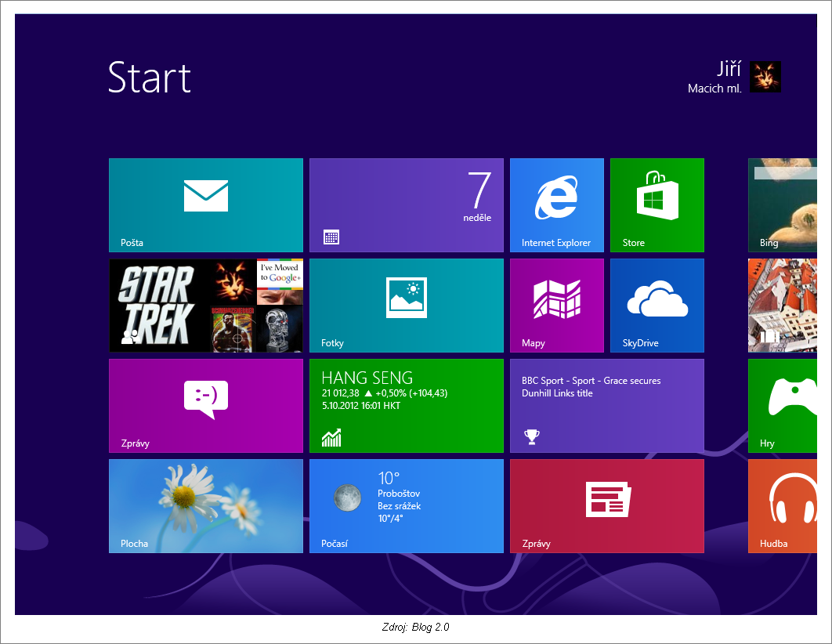The image size is (832, 644).
Task: Open the red Zprávy news tile
Action: (606, 505)
